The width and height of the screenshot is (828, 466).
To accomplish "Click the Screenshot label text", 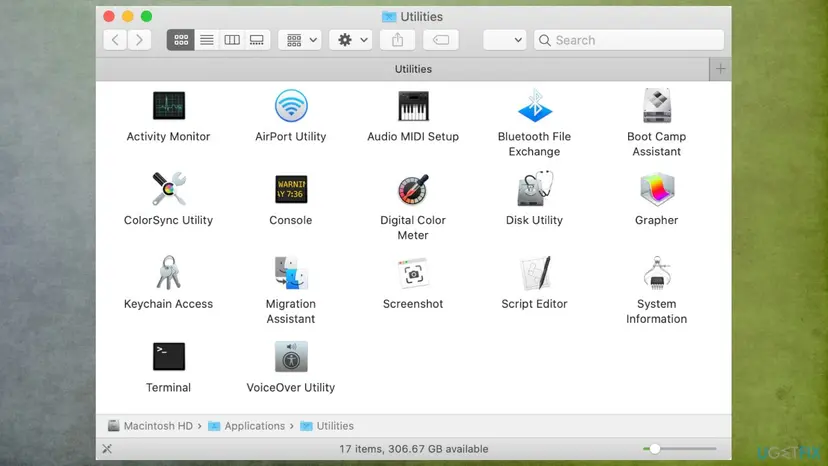I will click(413, 304).
